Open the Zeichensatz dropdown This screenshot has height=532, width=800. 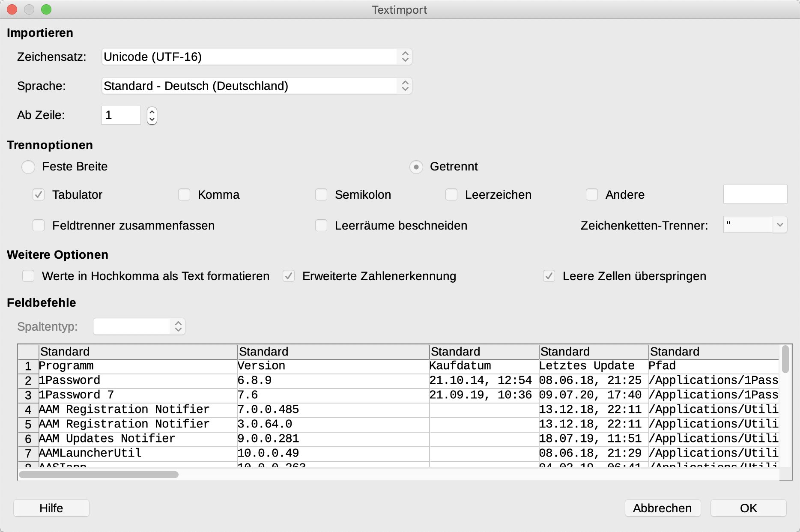pos(257,57)
